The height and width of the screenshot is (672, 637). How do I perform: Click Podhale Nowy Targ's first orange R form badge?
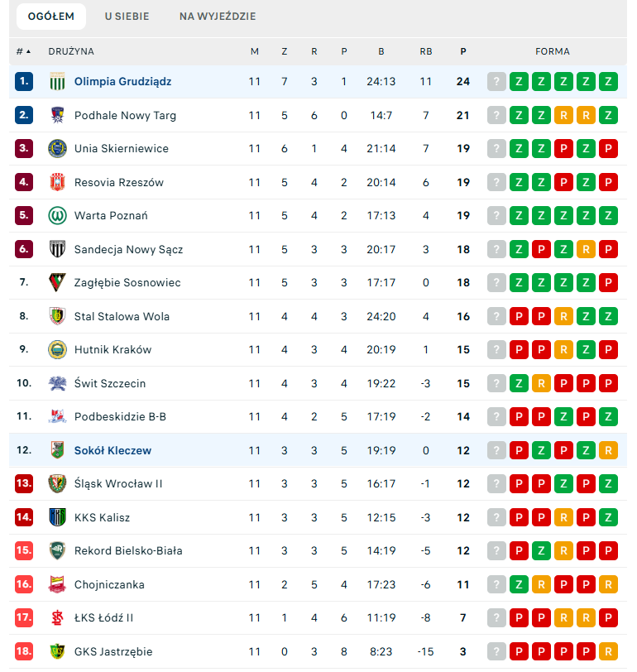click(x=563, y=115)
